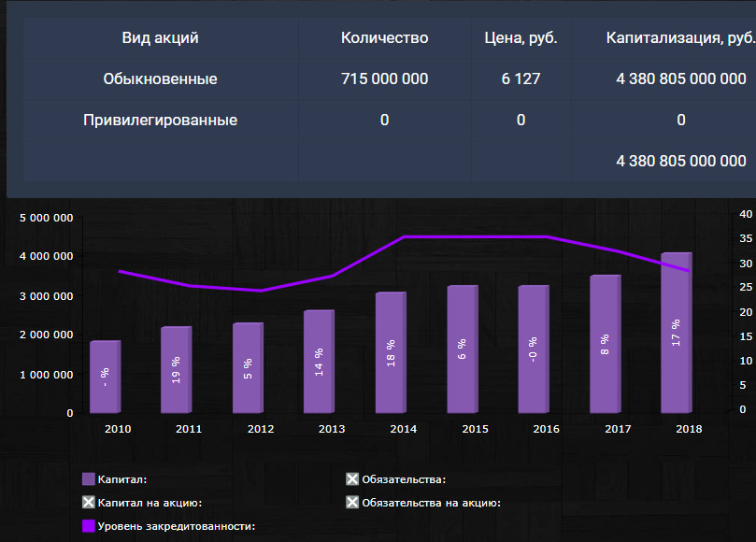
Task: Toggle the Капитал series color marker
Action: [89, 478]
